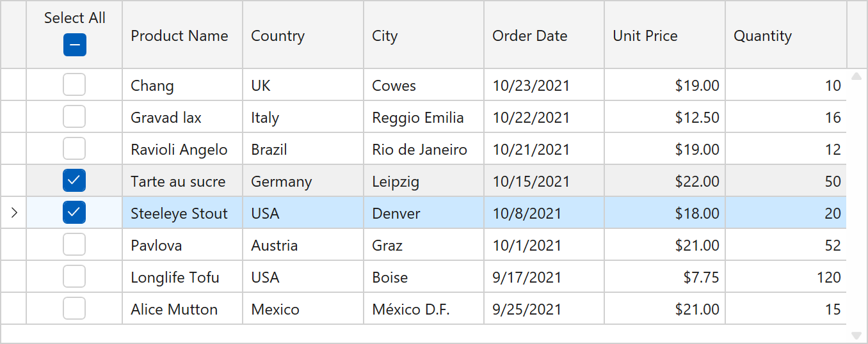
Task: Click the México D.F. city cell
Action: click(x=410, y=309)
